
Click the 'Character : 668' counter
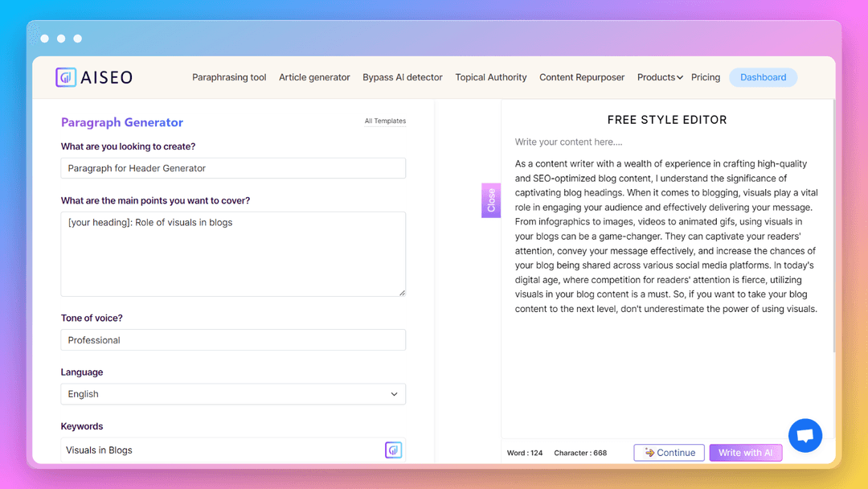[x=580, y=453]
